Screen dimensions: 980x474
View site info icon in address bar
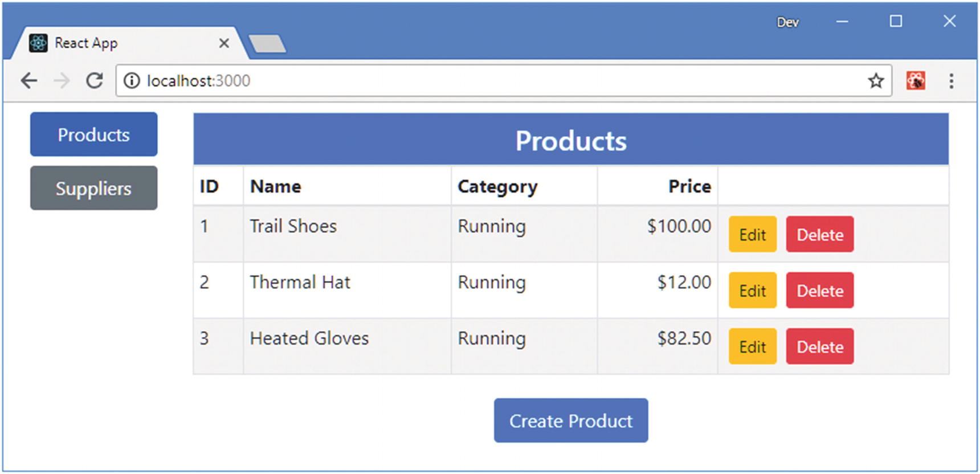point(132,81)
